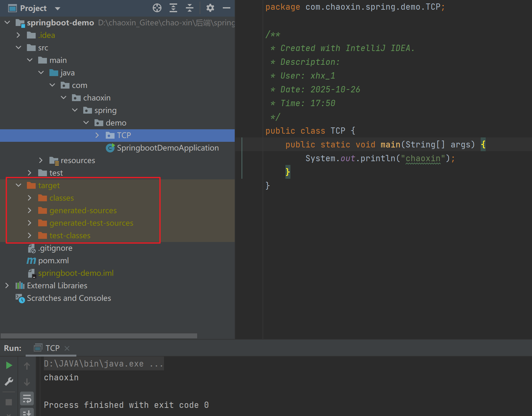Collapse the springboot-demo root node
532x416 pixels.
coord(8,23)
